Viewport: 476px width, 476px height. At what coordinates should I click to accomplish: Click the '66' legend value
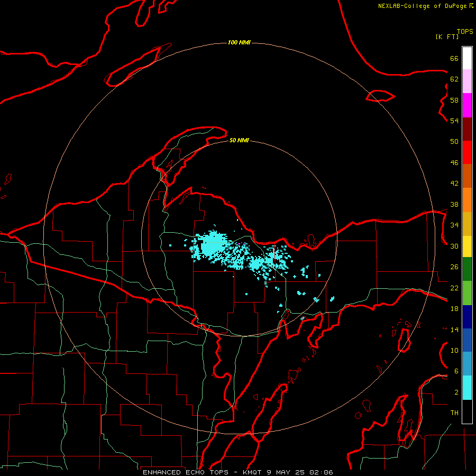tap(454, 58)
